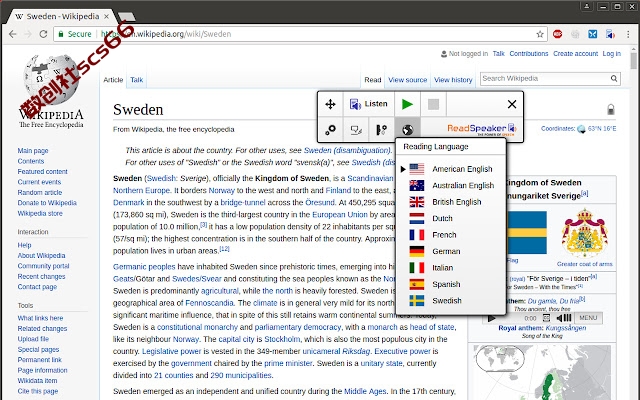Viewport: 640px width, 400px height.
Task: Click the red adblock extension icon
Action: pos(558,34)
